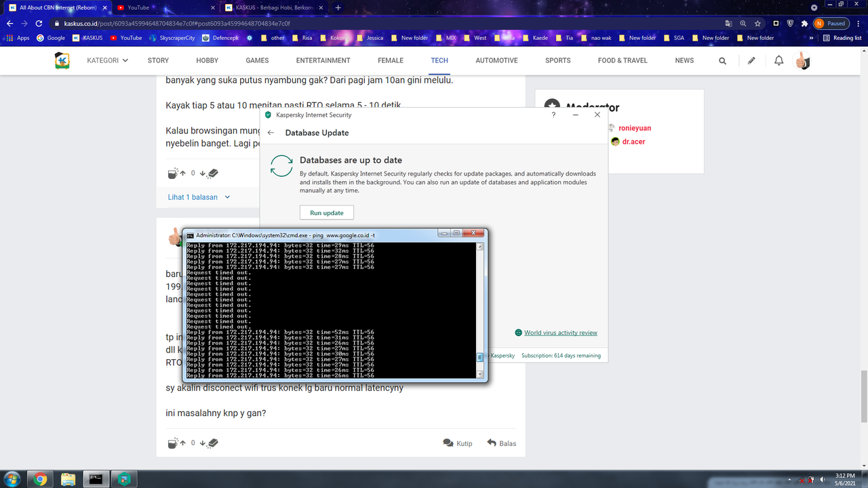Go back using Chrome's back arrow

click(x=10, y=23)
